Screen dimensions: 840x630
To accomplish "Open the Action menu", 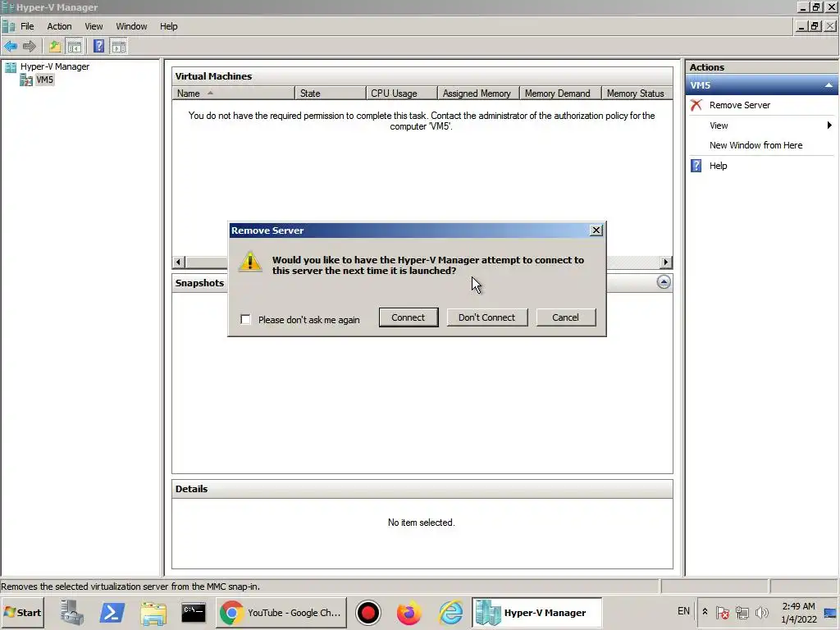I will tap(59, 26).
